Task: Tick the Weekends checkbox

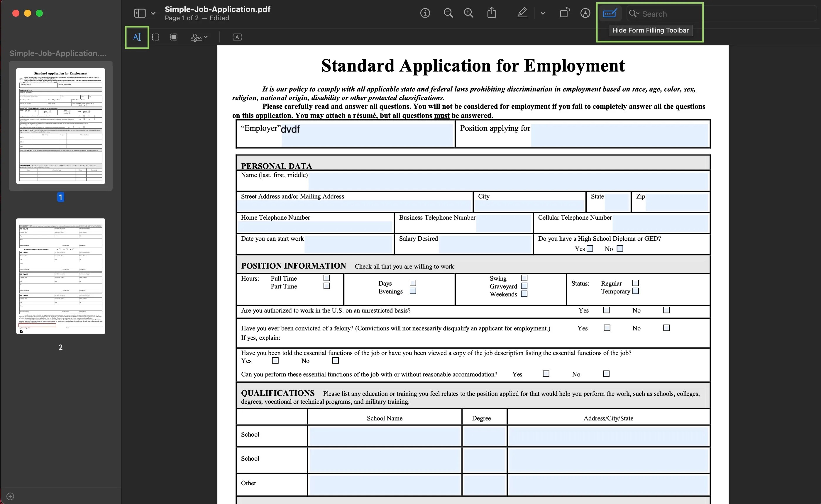Action: point(524,294)
